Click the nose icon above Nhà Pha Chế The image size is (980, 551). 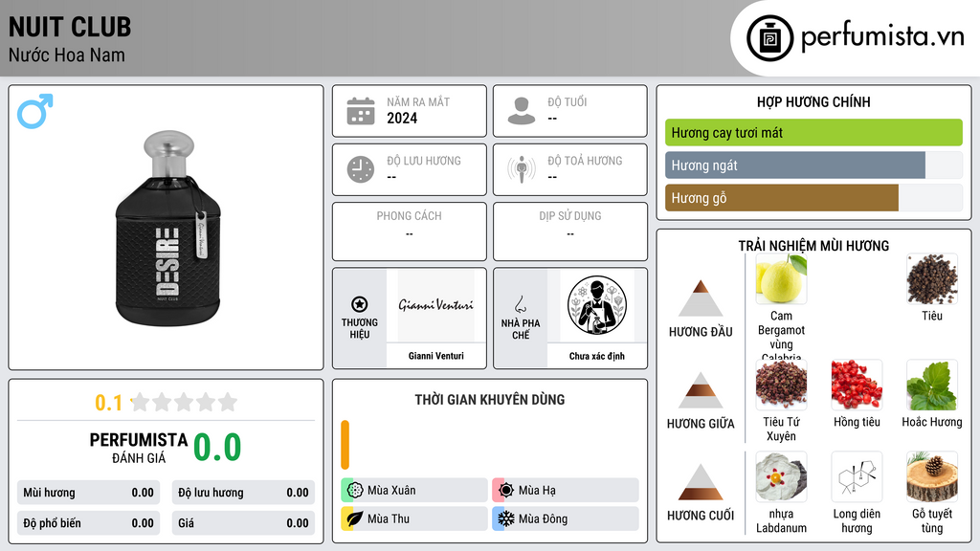pos(520,304)
